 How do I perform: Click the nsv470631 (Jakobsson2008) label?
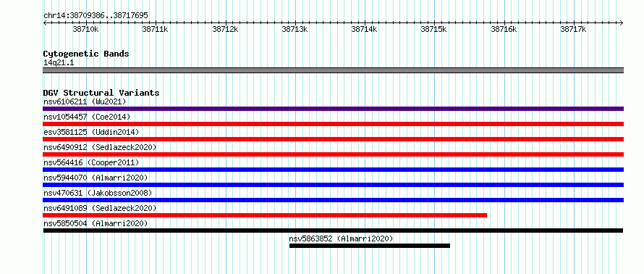tap(98, 193)
